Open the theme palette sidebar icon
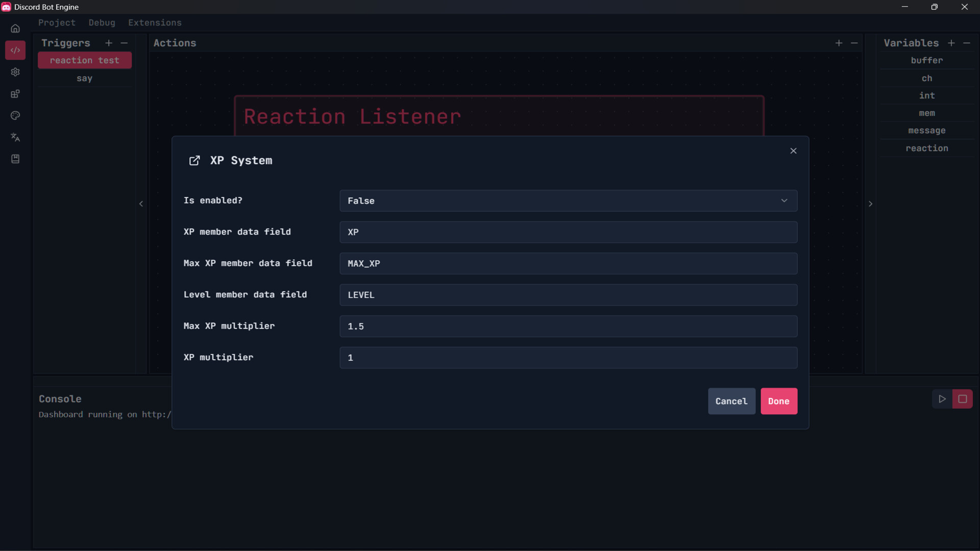Screen dimensions: 980x551 [x=15, y=116]
